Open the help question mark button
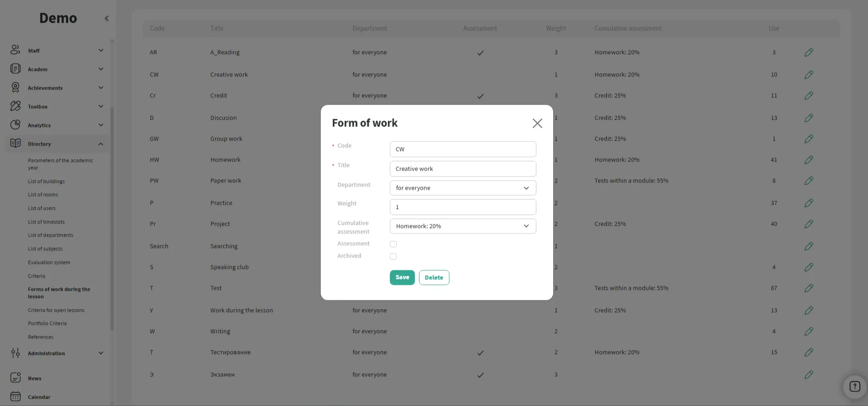 click(x=854, y=386)
